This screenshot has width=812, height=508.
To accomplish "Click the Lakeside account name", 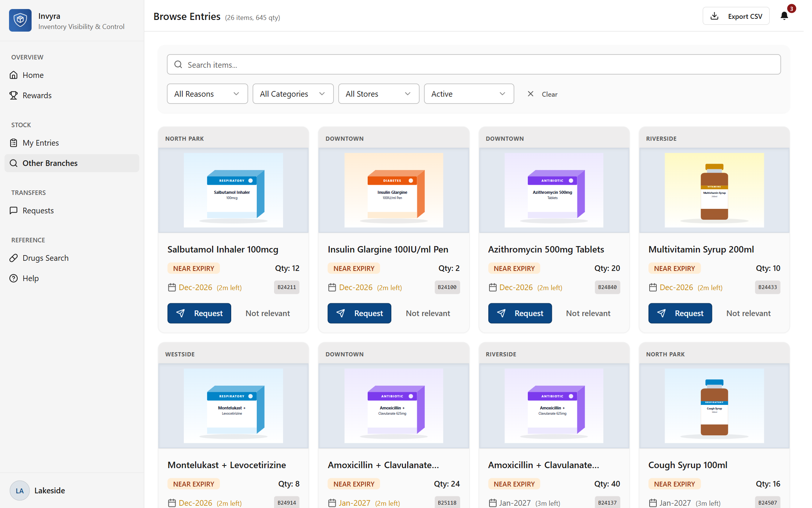I will 50,490.
